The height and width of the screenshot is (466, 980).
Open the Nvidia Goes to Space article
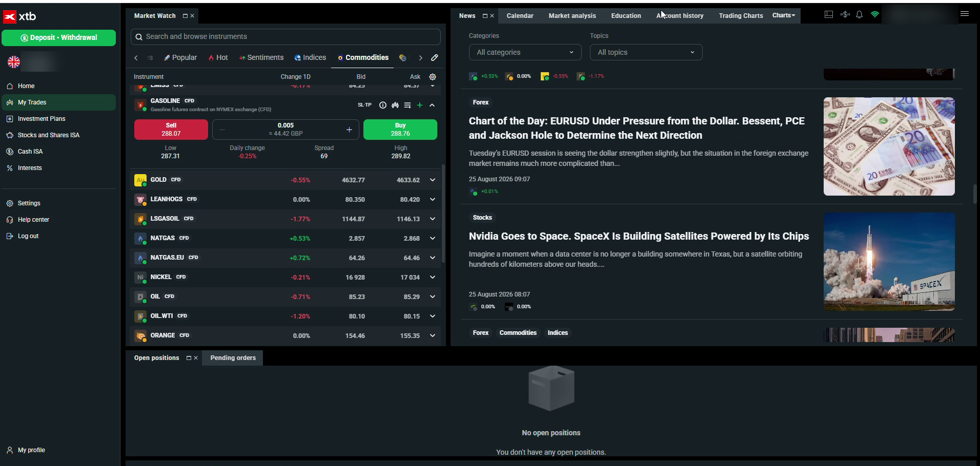point(639,236)
